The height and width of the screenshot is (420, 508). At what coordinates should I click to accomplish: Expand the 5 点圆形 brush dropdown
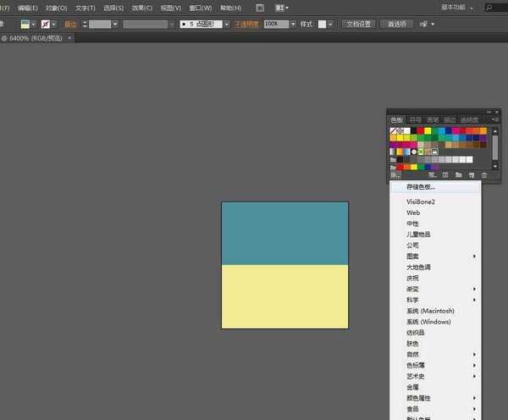pos(227,25)
